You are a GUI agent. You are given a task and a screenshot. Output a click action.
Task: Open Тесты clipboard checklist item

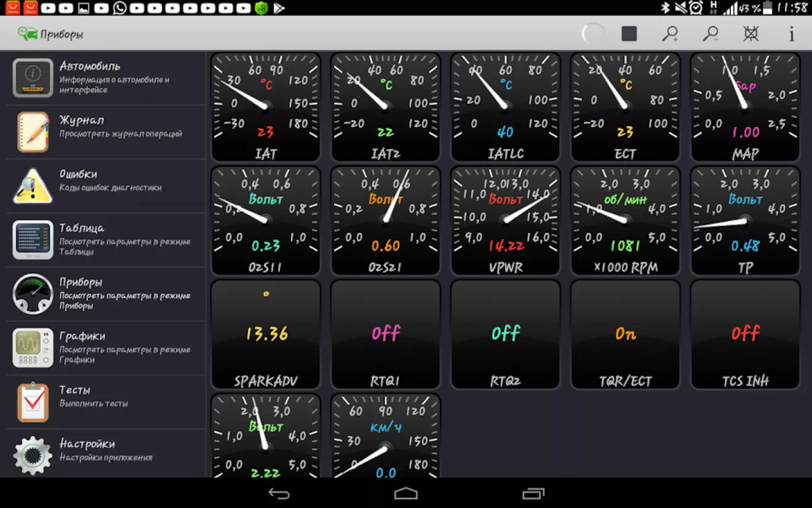(33, 402)
